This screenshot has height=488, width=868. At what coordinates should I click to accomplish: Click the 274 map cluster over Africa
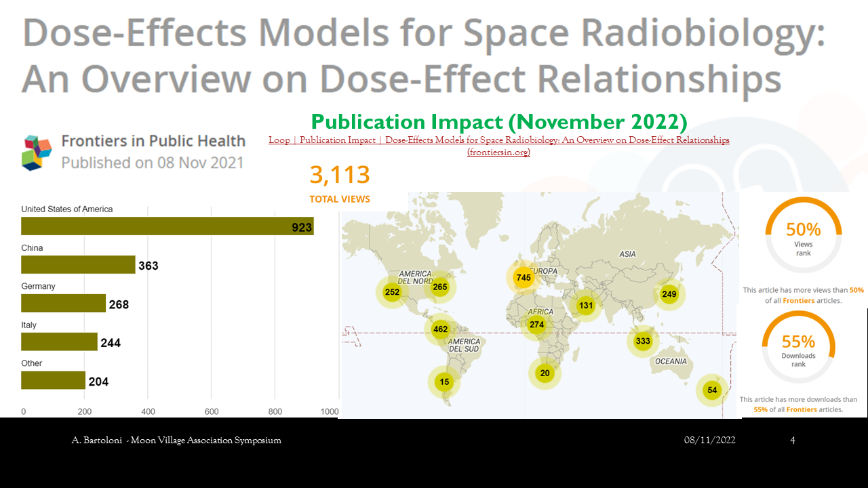click(x=537, y=324)
